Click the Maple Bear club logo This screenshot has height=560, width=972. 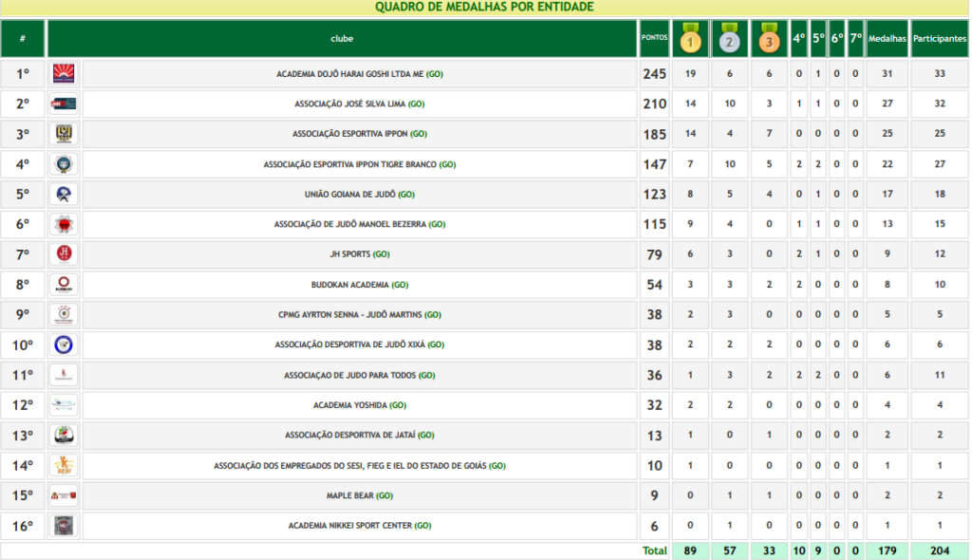64,495
